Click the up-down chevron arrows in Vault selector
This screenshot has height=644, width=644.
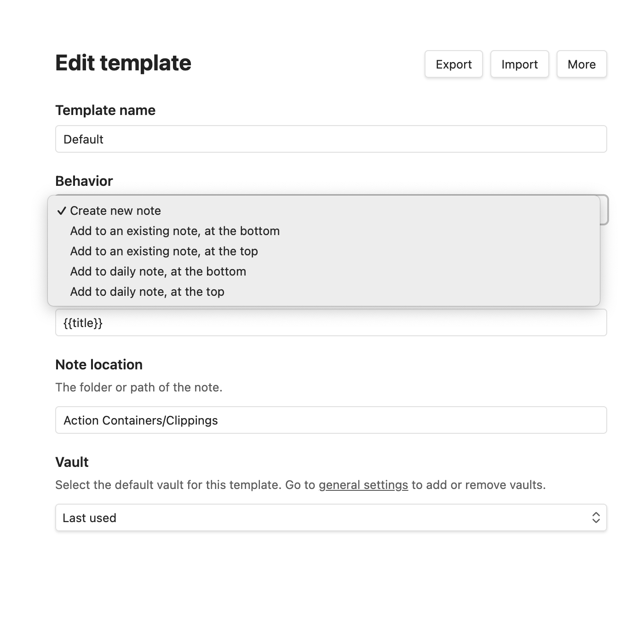596,517
